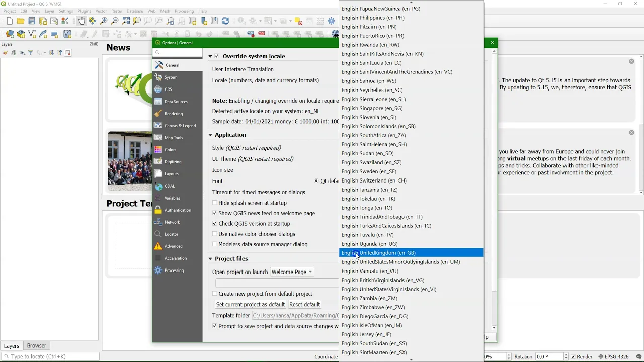The image size is (644, 362).
Task: Click New Temporary Scratch Layer icon
Action: pyautogui.click(x=54, y=34)
